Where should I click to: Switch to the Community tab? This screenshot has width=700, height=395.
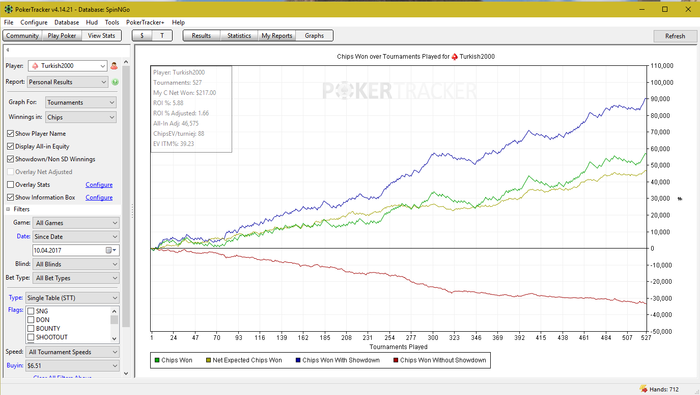click(x=22, y=36)
